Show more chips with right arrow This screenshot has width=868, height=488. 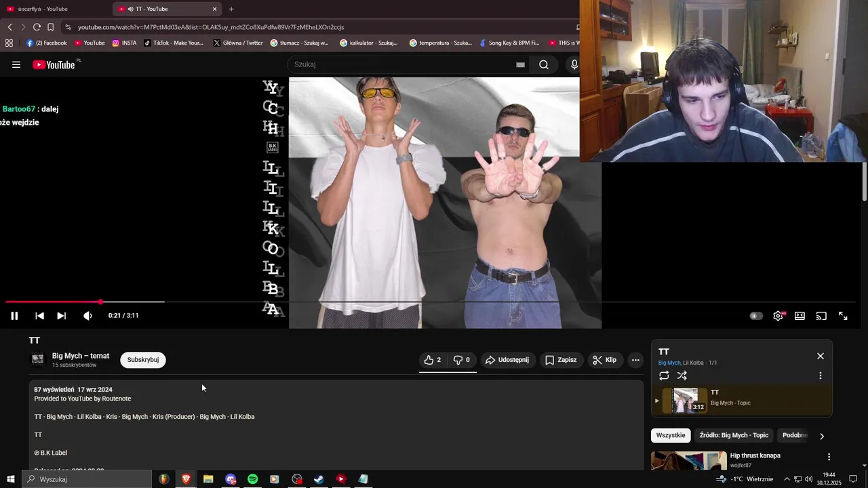[x=822, y=436]
